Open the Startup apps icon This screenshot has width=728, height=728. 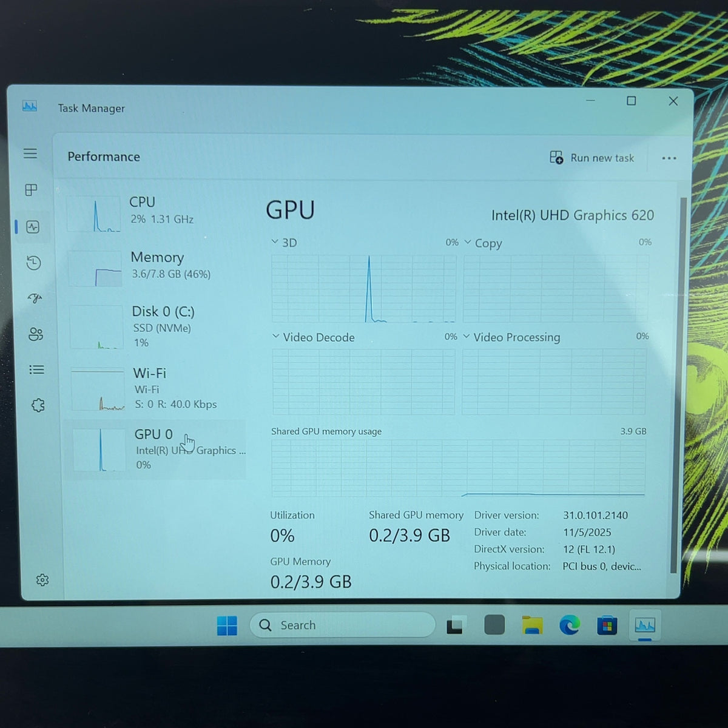pyautogui.click(x=35, y=298)
